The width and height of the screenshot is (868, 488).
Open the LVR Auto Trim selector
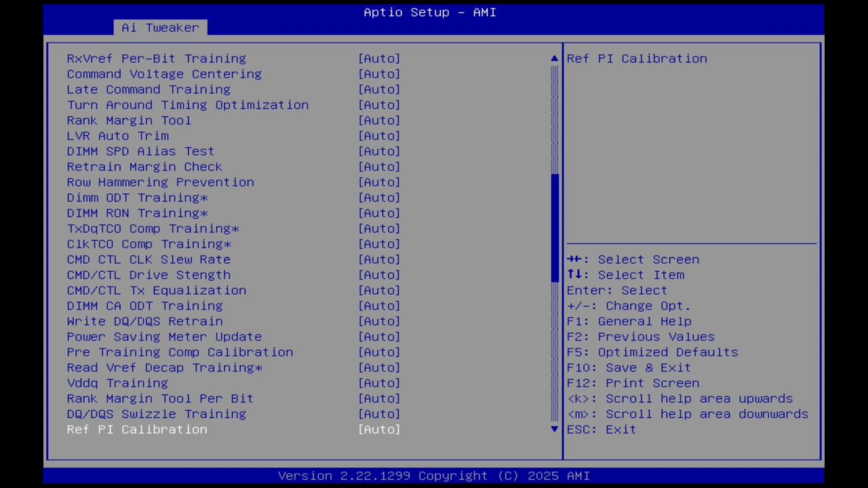pos(379,136)
